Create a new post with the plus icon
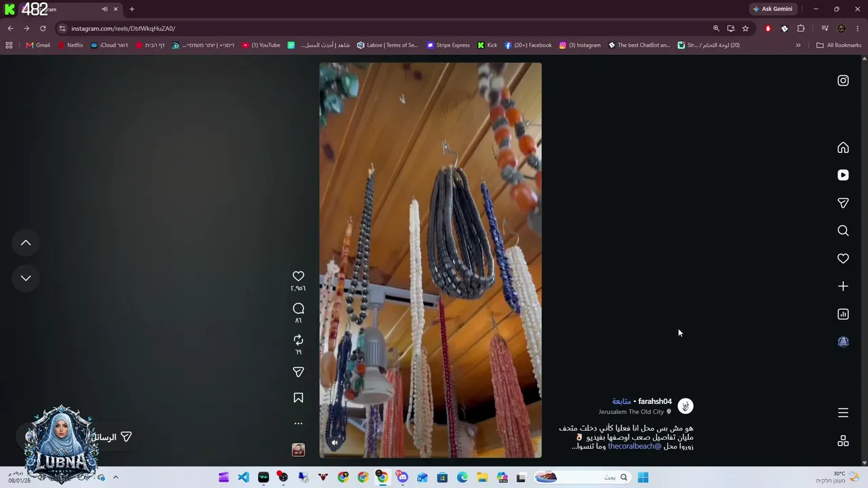The image size is (868, 488). pos(843,286)
